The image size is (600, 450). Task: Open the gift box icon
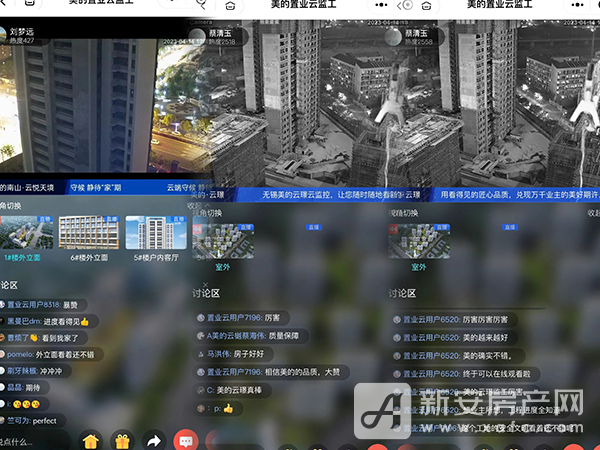[122, 441]
